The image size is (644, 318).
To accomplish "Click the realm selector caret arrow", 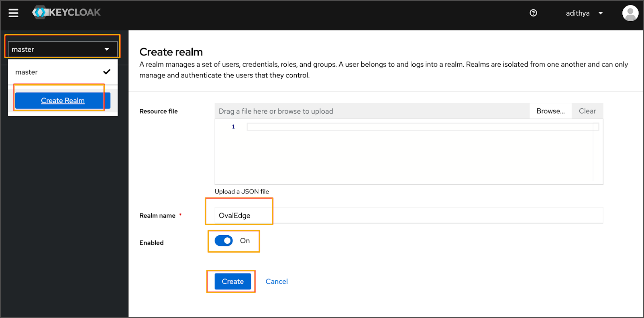I will (107, 49).
